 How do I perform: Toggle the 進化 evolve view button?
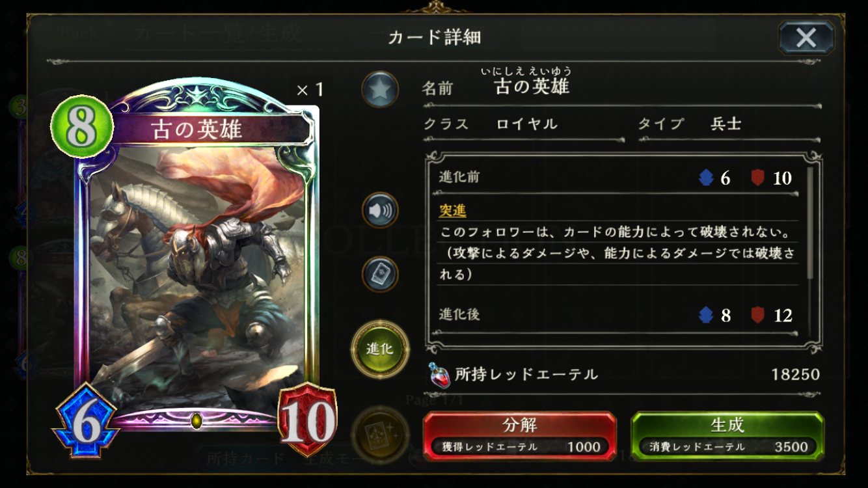(380, 349)
